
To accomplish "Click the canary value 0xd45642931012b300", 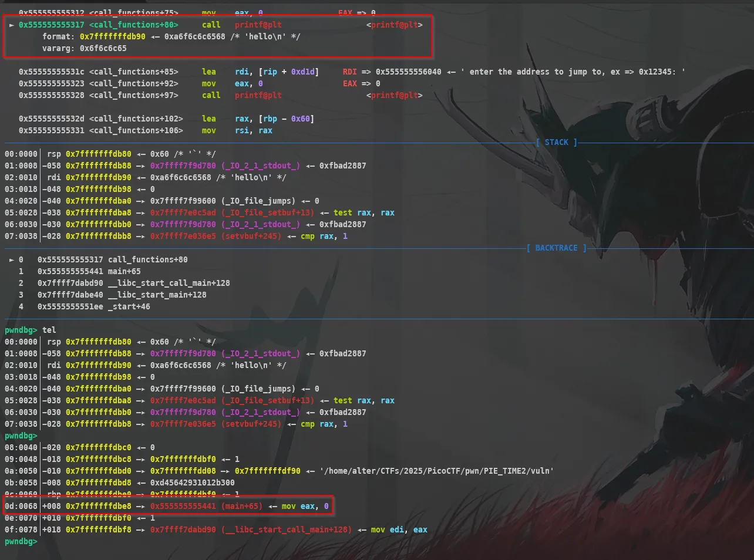I will (193, 483).
